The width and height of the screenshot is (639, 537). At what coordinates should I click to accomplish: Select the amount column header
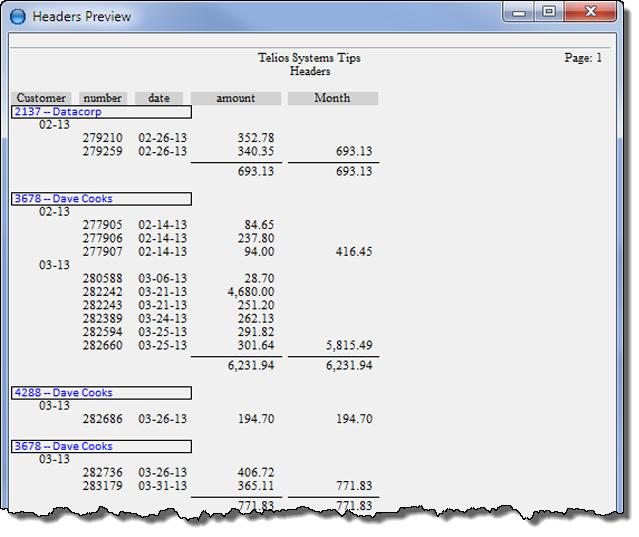[x=235, y=98]
